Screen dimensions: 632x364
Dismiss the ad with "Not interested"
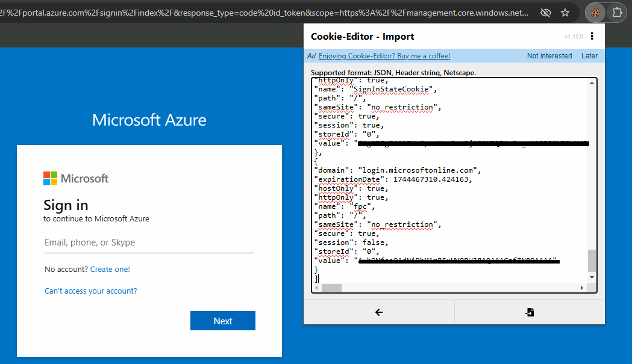coord(549,55)
